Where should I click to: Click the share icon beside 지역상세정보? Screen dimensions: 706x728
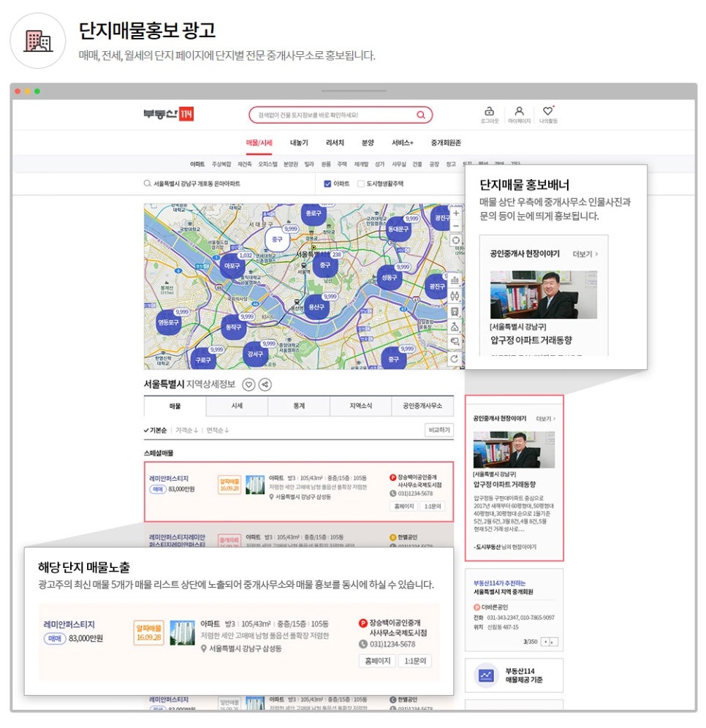coord(265,384)
